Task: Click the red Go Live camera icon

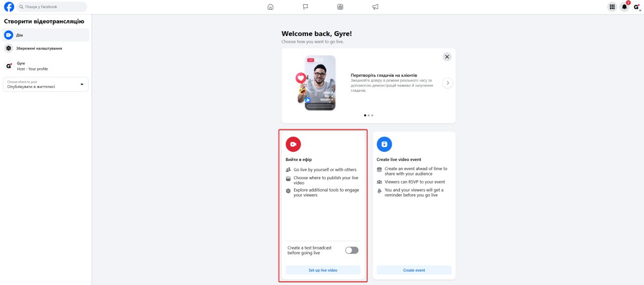Action: 293,144
